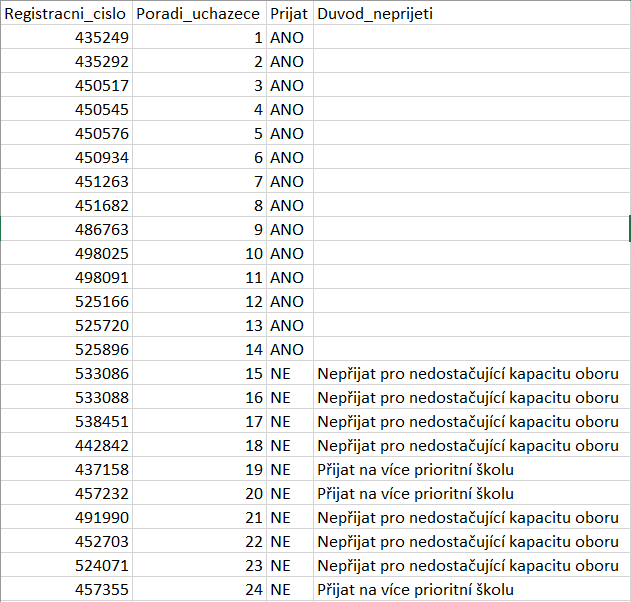The image size is (631, 602).
Task: Select the Registracni_cislo header cell
Action: 66,15
